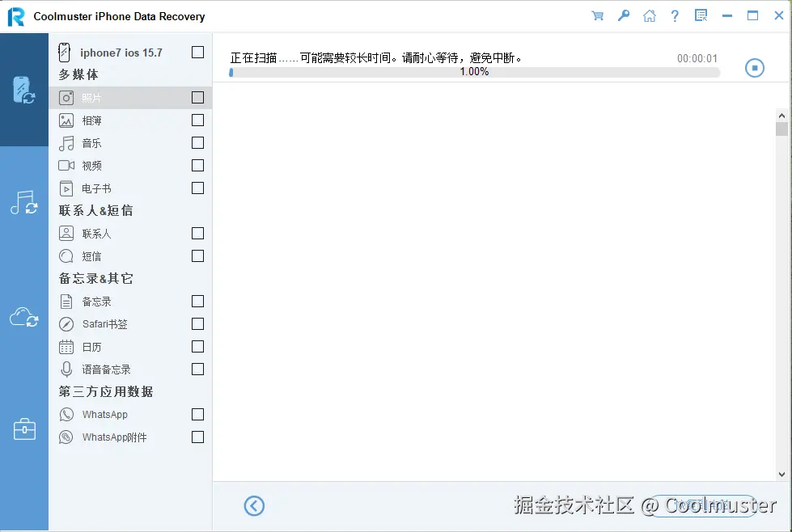Click the register key icon in toolbar
The height and width of the screenshot is (532, 792).
623,15
